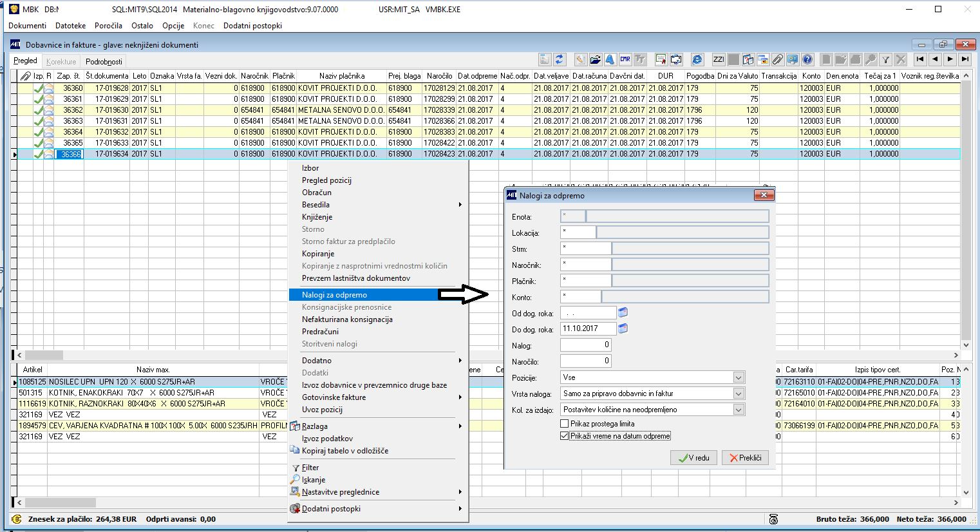Image resolution: width=980 pixels, height=532 pixels.
Task: Click the Internet Explorer toolbar icon
Action: coord(697,59)
